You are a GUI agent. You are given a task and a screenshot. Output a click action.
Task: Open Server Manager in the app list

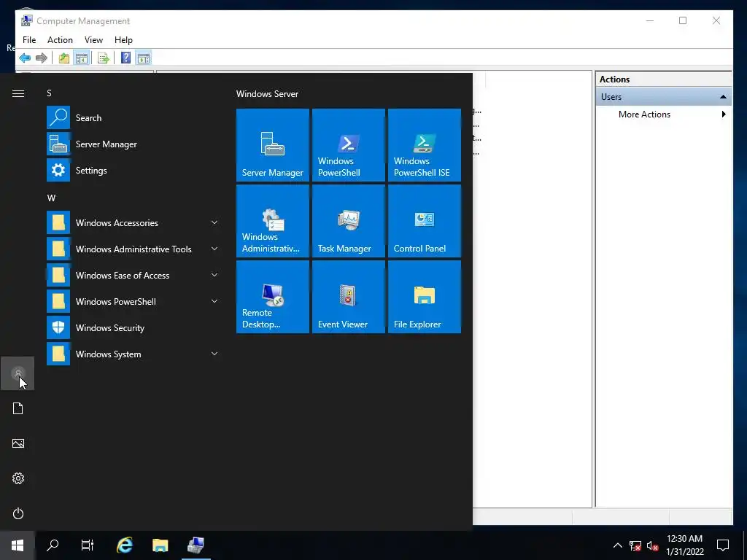coord(133,144)
